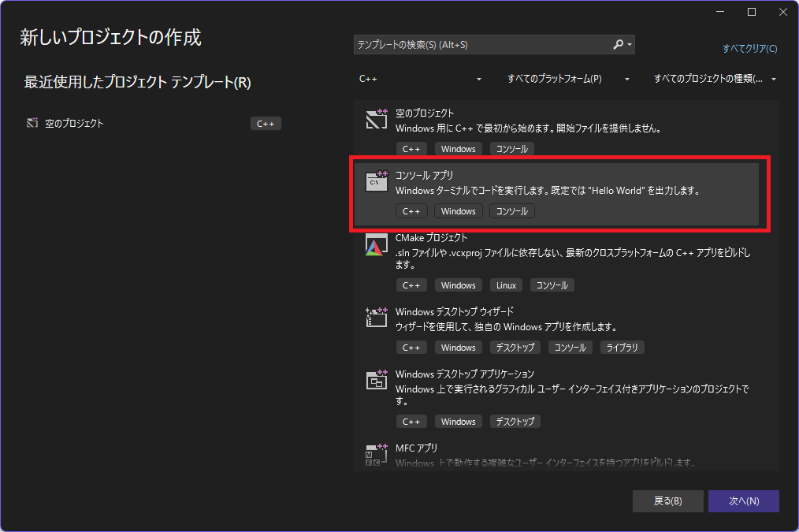Click the Clear All (すべてクリア) link
Screen dimensions: 799x532
point(749,49)
